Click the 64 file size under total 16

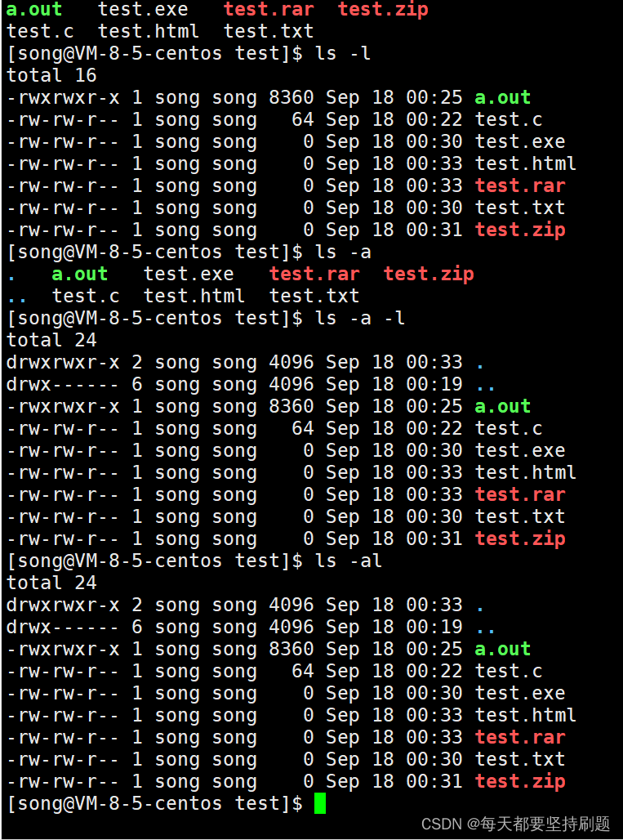(x=302, y=119)
